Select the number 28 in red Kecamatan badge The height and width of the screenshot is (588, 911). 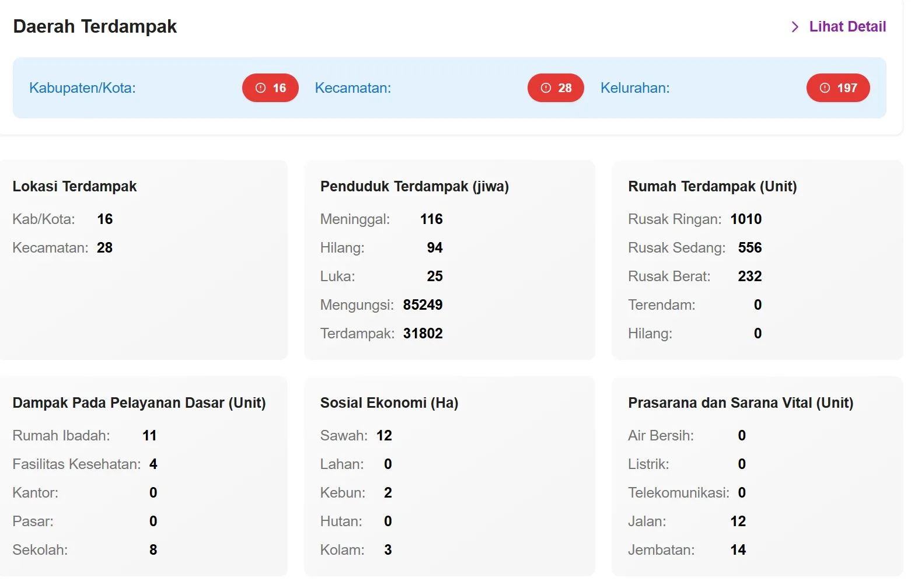point(564,88)
